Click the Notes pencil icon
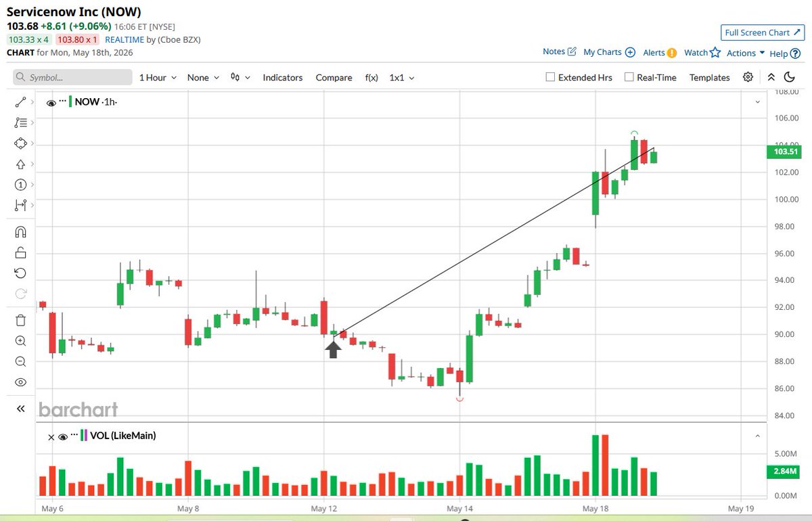 (572, 51)
